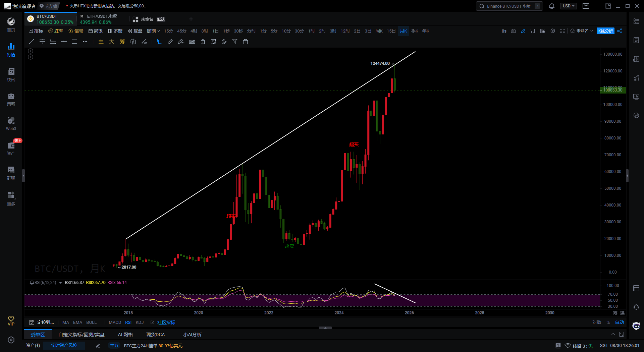Enable 对数 logarithmic scale
Viewport: 644px width, 352px height.
(597, 322)
